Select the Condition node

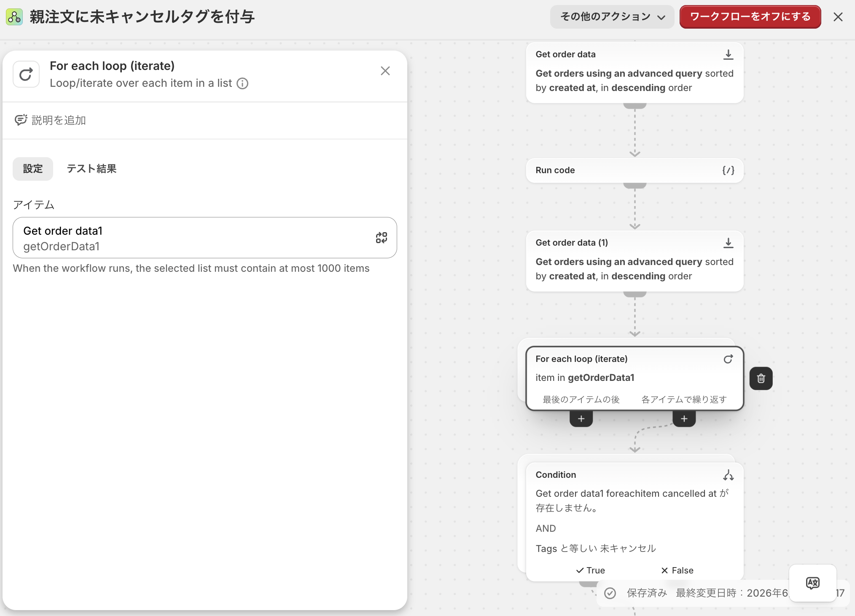[x=635, y=522]
